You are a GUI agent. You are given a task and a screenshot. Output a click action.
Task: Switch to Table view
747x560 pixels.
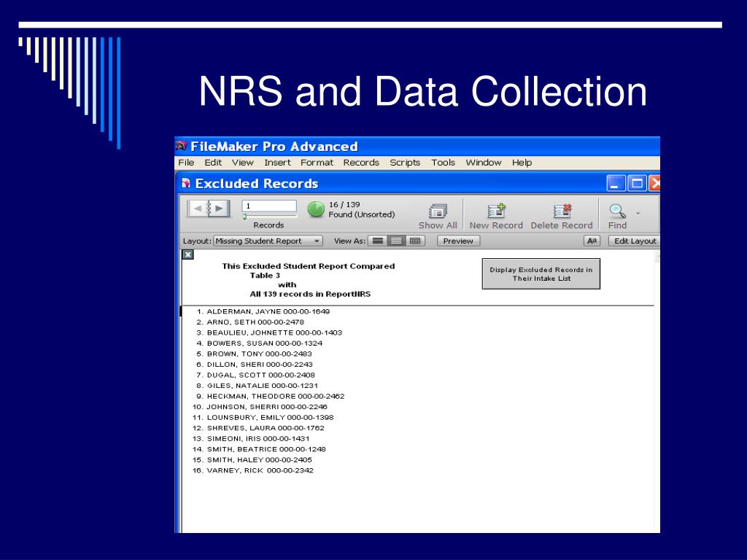pyautogui.click(x=415, y=241)
